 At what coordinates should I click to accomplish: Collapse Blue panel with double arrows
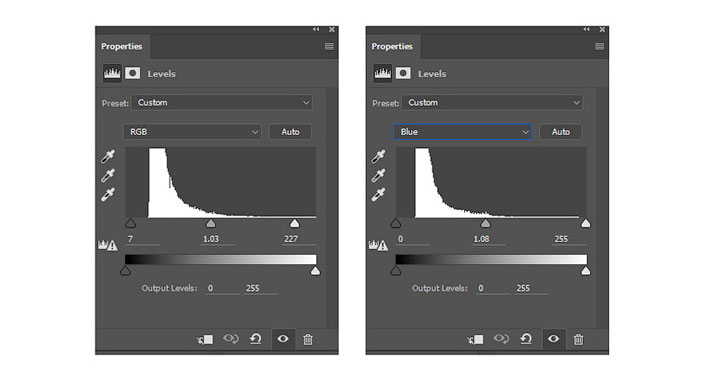587,29
